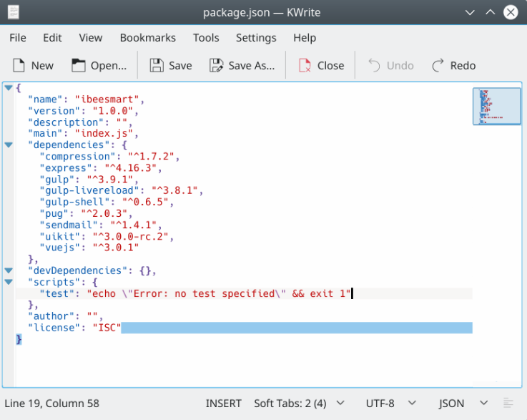
Task: Open the Soft Tabs indentation dropdown
Action: tap(299, 403)
